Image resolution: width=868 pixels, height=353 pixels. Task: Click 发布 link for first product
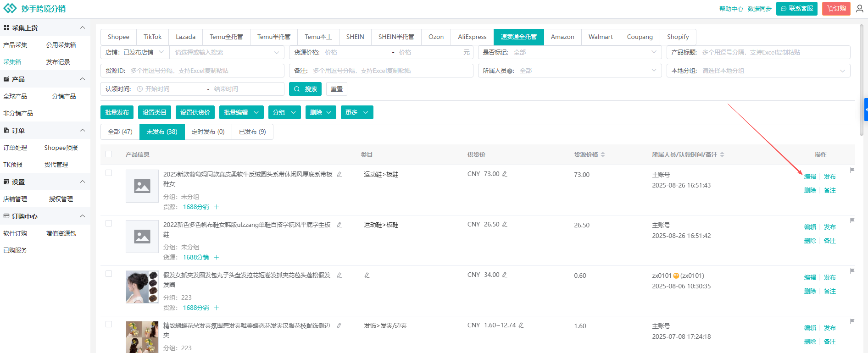[829, 176]
